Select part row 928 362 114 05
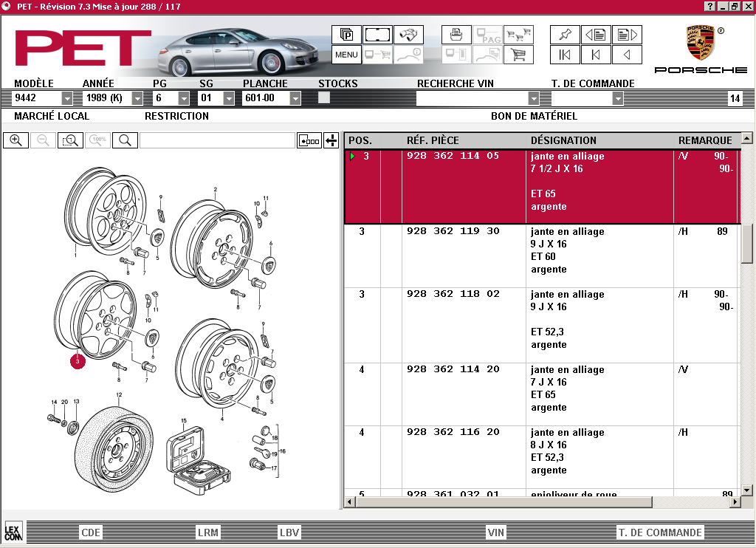 coord(541,186)
